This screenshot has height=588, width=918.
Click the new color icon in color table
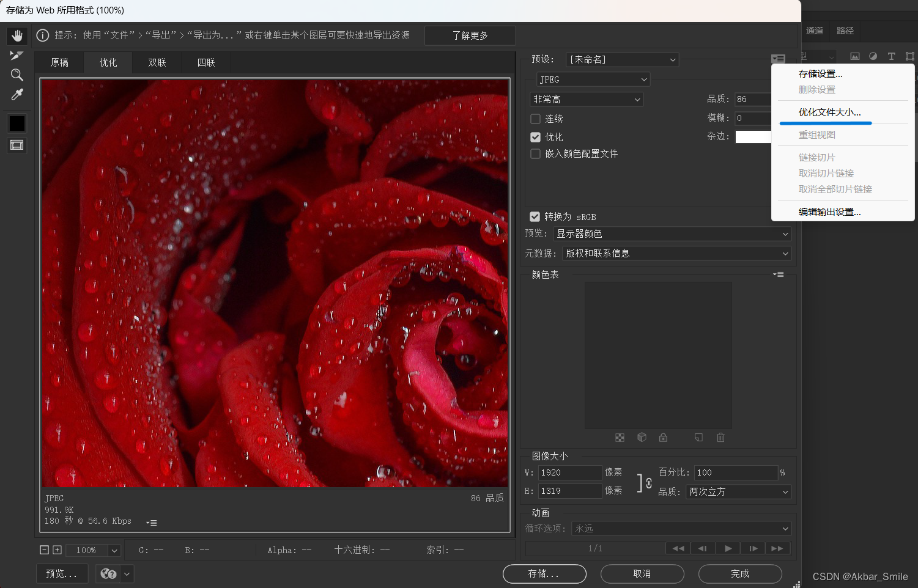point(698,438)
